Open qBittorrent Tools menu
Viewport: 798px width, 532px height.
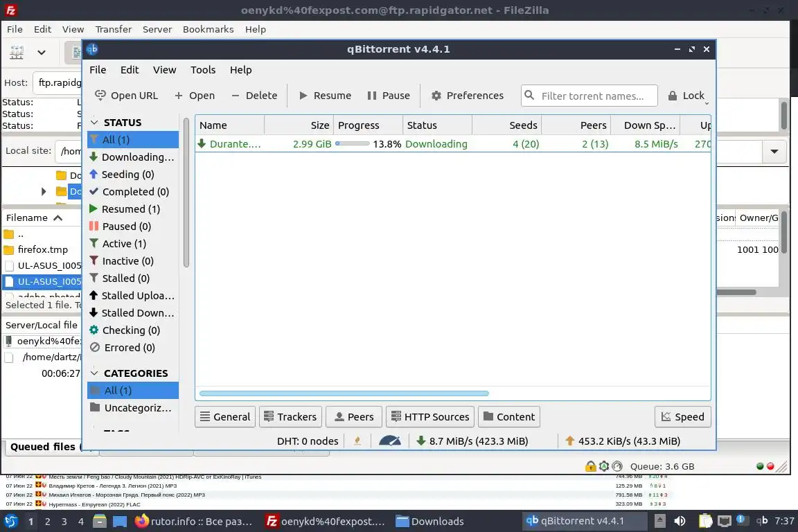tap(203, 70)
